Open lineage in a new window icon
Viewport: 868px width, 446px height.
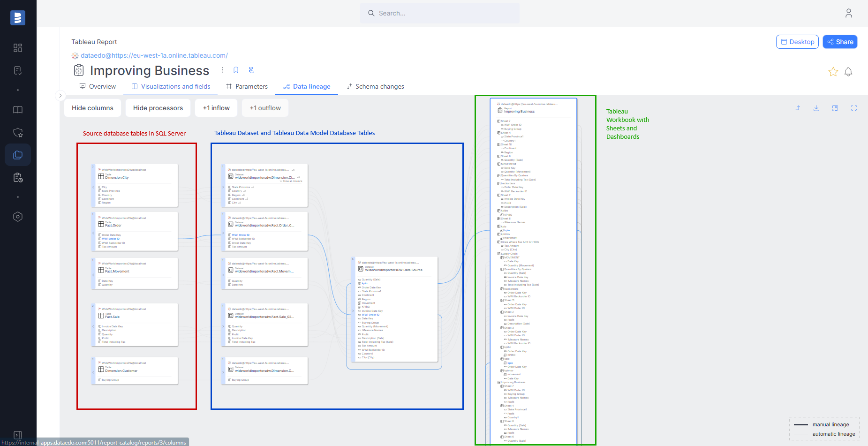[x=835, y=108]
